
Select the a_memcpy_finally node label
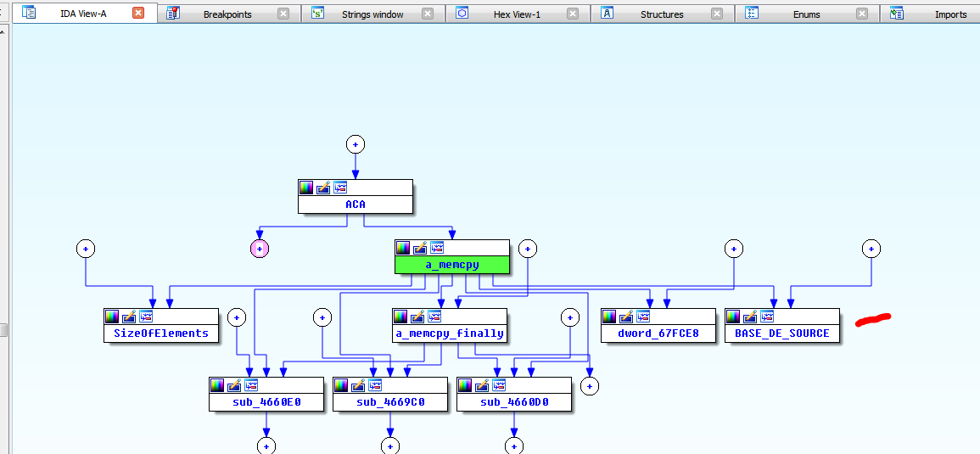450,333
